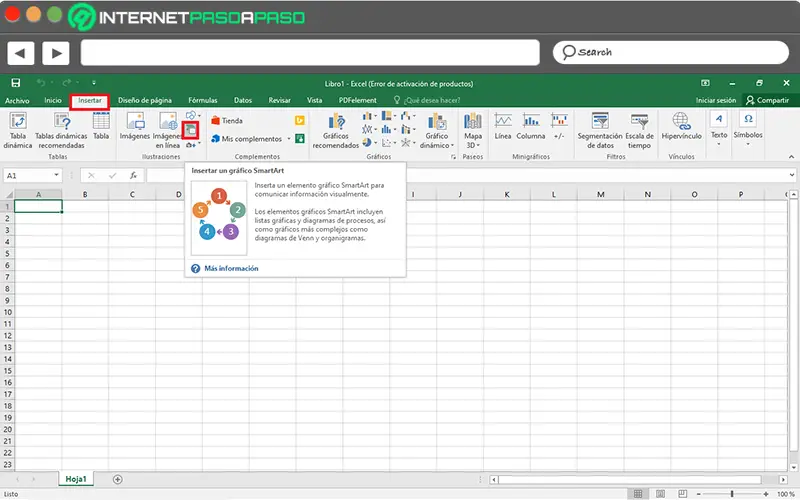Screen dimensions: 800x500
Task: Open the Captura screenshot tool
Action: [192, 145]
